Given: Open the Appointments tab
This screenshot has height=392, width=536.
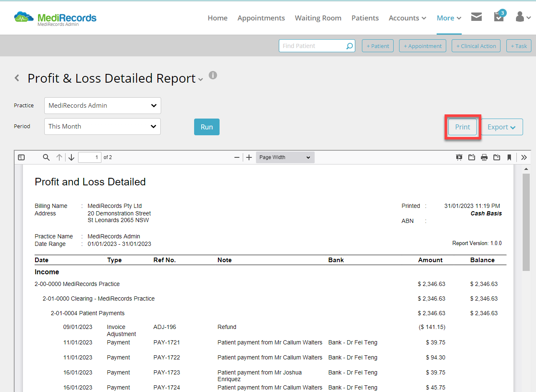Looking at the screenshot, I should pyautogui.click(x=261, y=18).
